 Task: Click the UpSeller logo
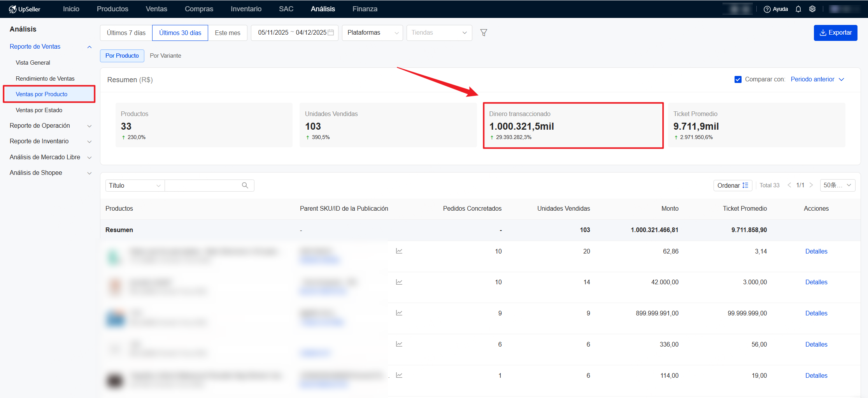[25, 9]
